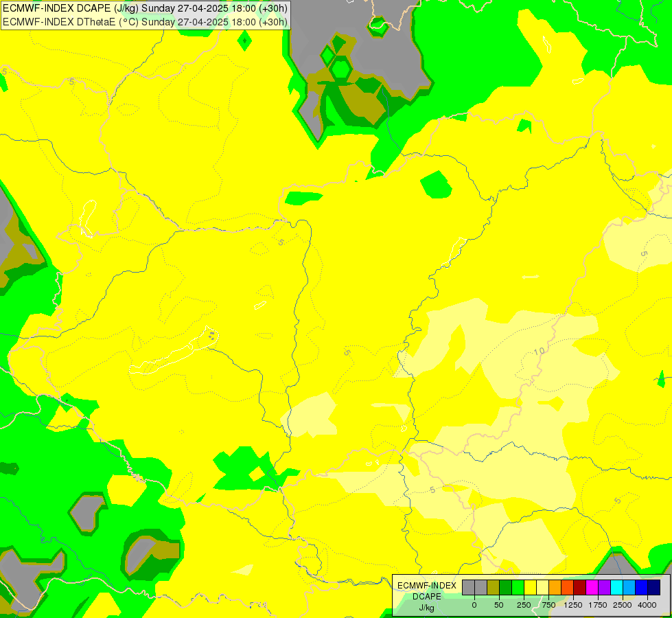Click the legend value 0
This screenshot has height=618, width=672.
coord(474,605)
